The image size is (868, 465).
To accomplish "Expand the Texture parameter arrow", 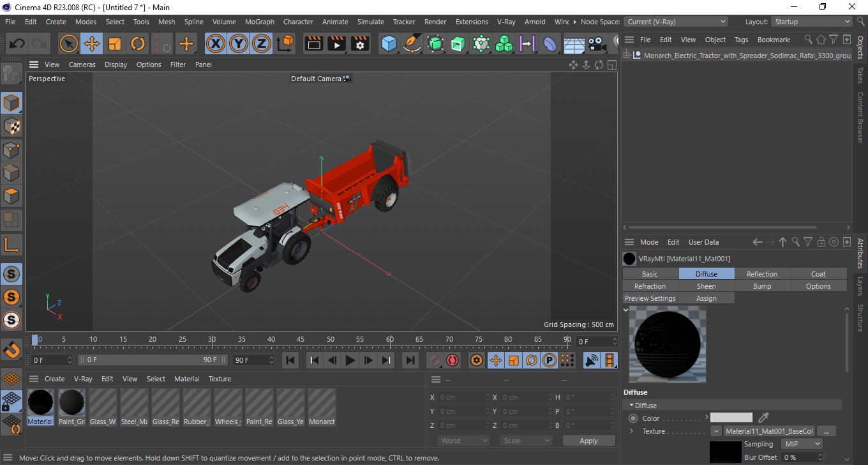I will [632, 431].
